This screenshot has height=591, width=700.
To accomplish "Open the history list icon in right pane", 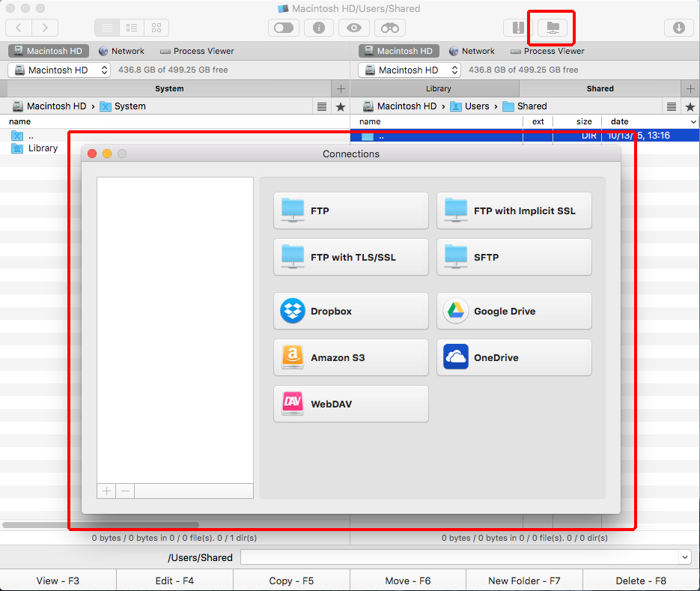I will point(671,107).
